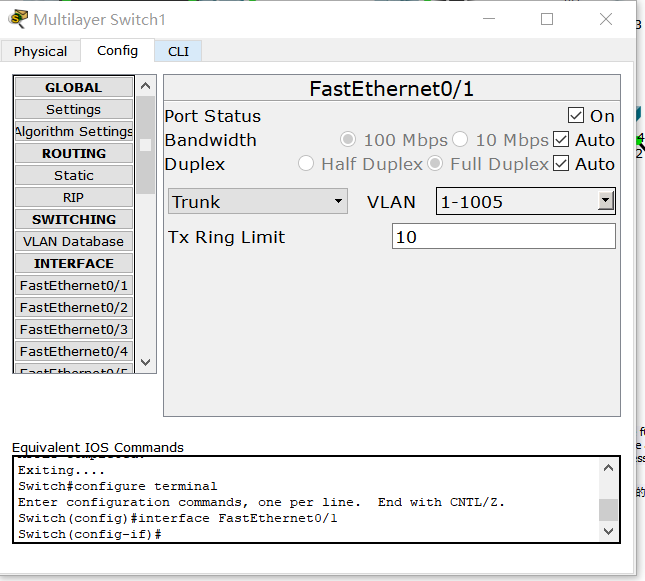
Task: Open the VLAN Database
Action: click(74, 242)
